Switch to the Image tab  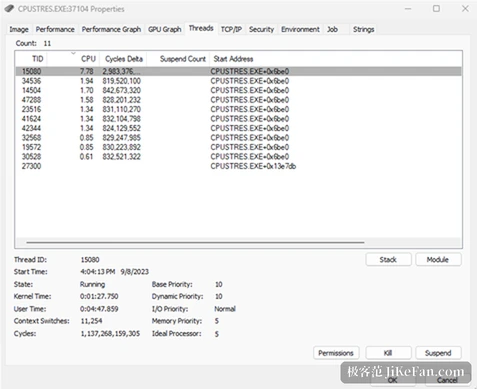[x=19, y=29]
